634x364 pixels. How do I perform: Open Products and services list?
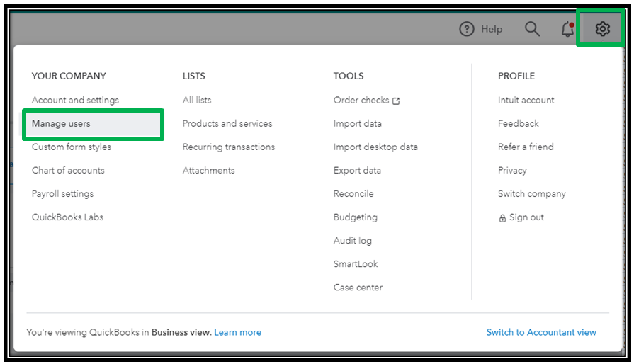(227, 124)
